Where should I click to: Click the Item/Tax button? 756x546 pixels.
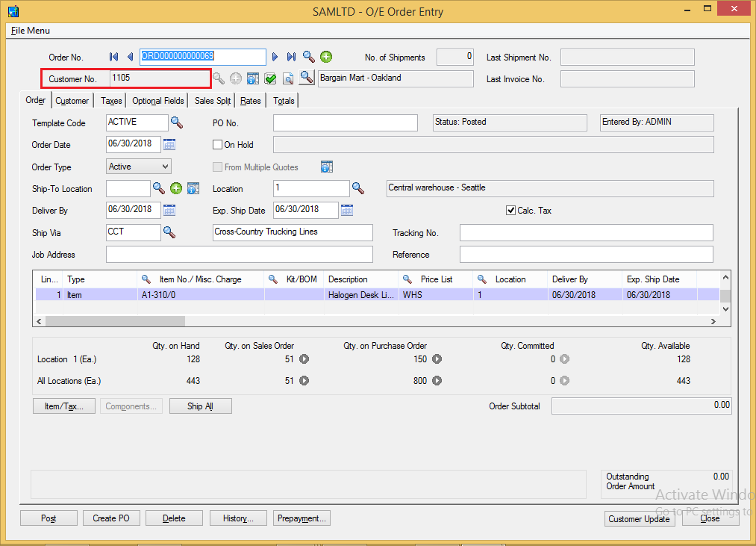(x=64, y=406)
